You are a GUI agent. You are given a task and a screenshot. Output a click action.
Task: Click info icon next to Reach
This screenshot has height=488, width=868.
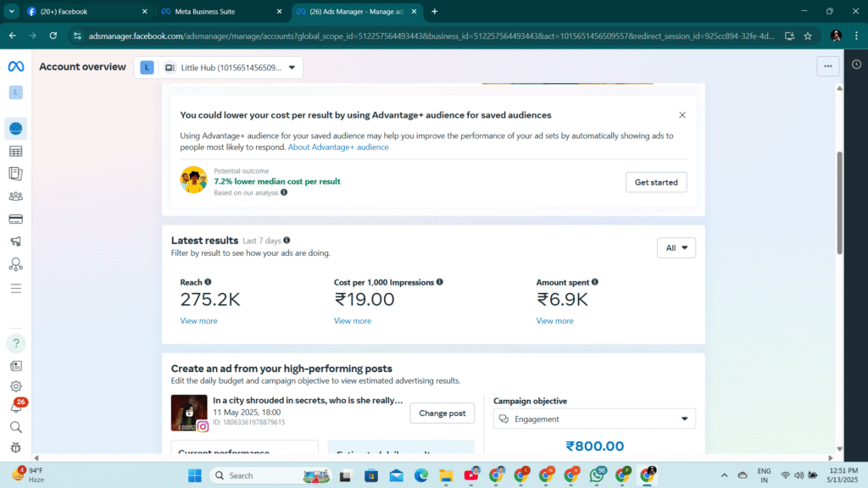point(209,282)
